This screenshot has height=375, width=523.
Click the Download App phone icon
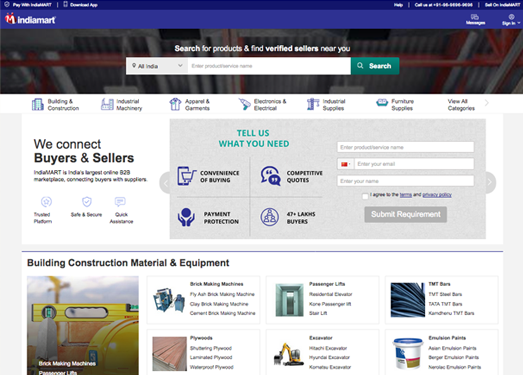[65, 4]
